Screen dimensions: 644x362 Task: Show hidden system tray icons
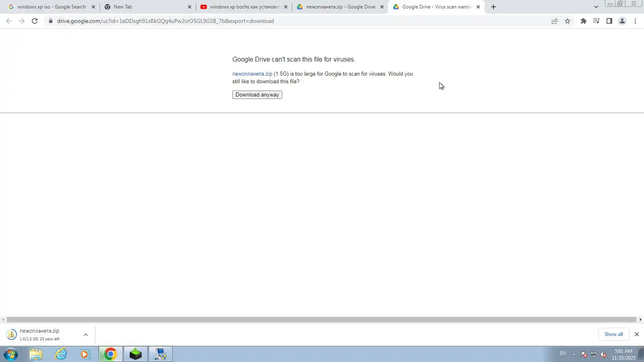(574, 354)
